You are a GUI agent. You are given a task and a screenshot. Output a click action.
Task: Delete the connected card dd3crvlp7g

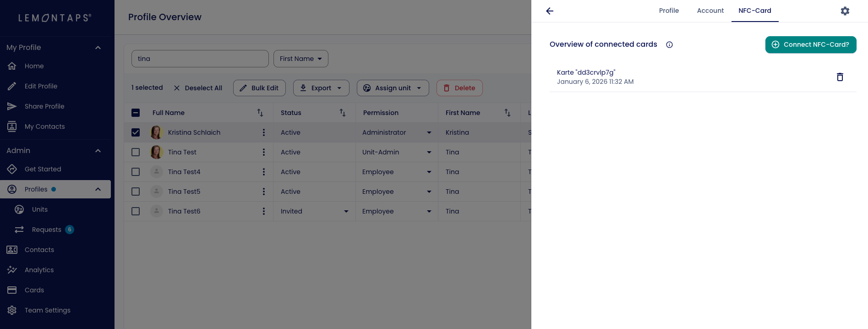[x=840, y=77]
